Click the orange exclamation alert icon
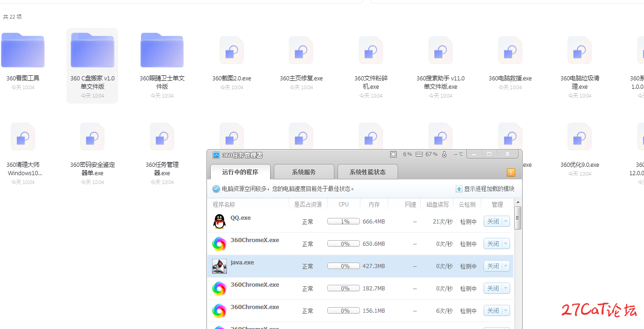Screen dimensions: 644x329 pyautogui.click(x=511, y=172)
